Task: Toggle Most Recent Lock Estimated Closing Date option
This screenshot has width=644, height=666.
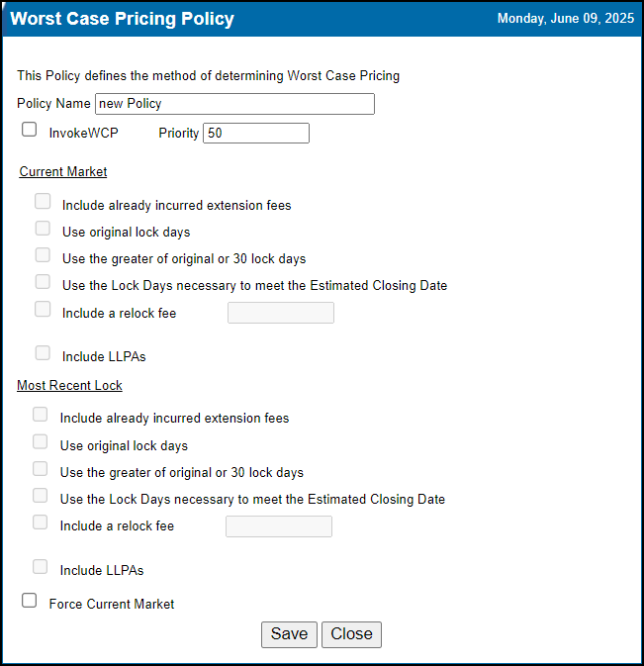Action: tap(41, 495)
